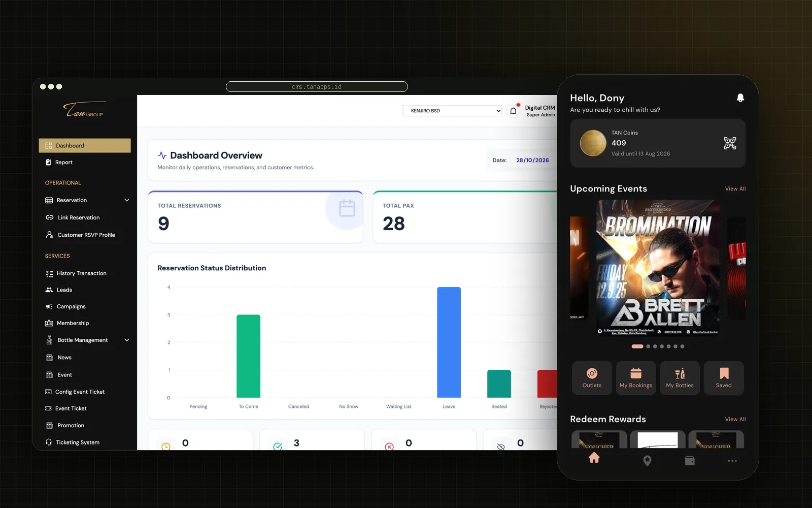
Task: Tap the Bromination Brett Allen event poster
Action: pyautogui.click(x=658, y=268)
